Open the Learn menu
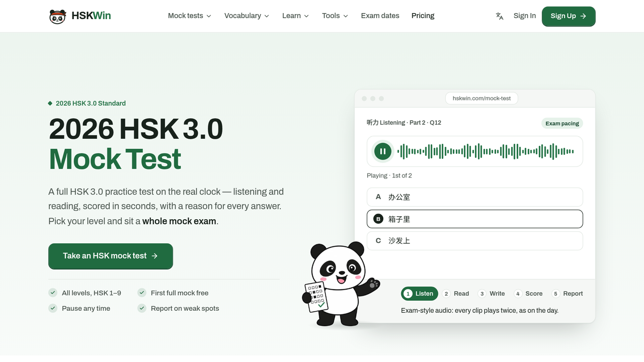Image resolution: width=644 pixels, height=362 pixels. (x=296, y=16)
